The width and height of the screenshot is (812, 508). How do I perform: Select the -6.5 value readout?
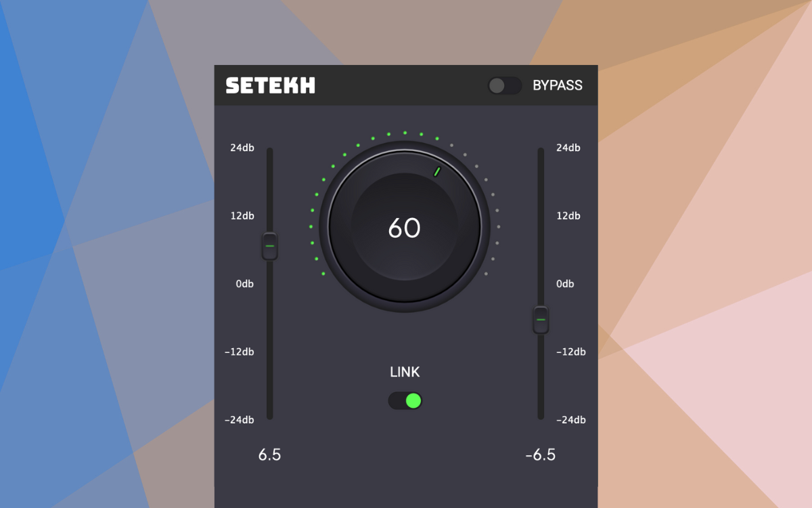pyautogui.click(x=541, y=455)
